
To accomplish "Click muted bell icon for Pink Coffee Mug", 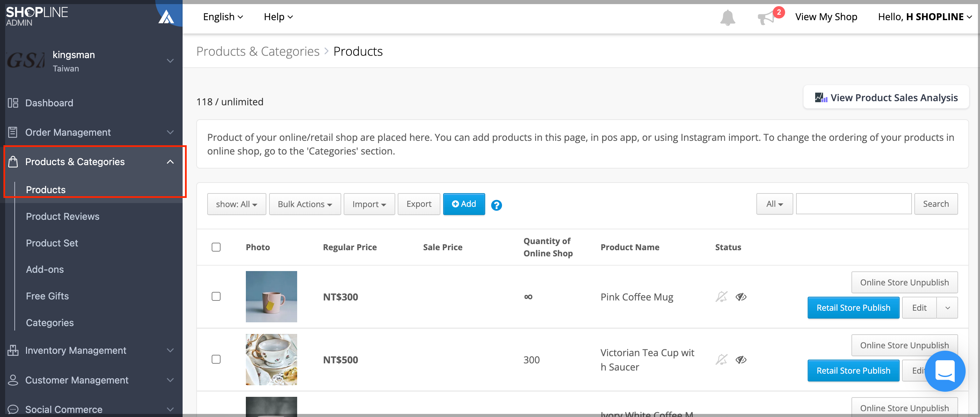I will (721, 297).
